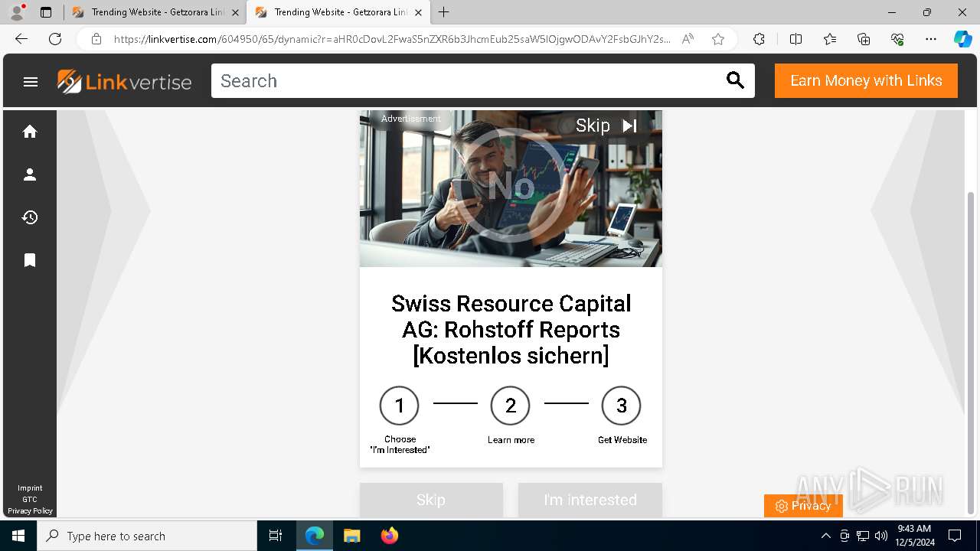Click the address bar URL

pyautogui.click(x=392, y=39)
